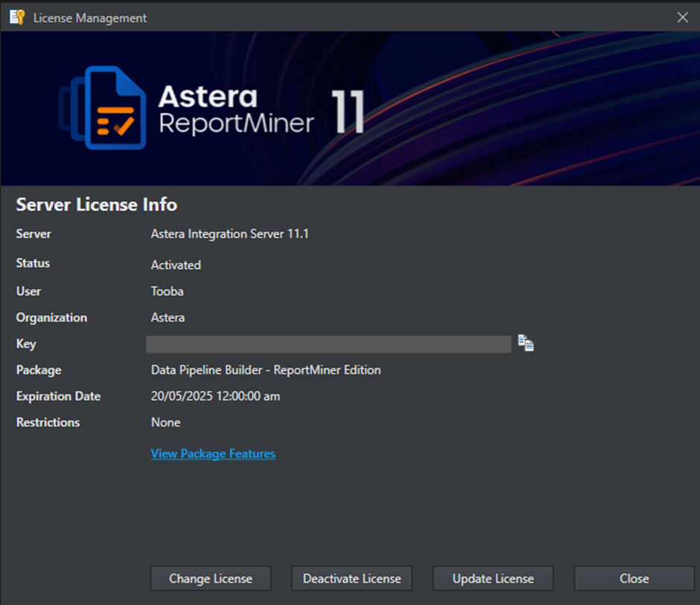The image size is (700, 605).
Task: Click the restrictions value 'None'
Action: pos(165,423)
